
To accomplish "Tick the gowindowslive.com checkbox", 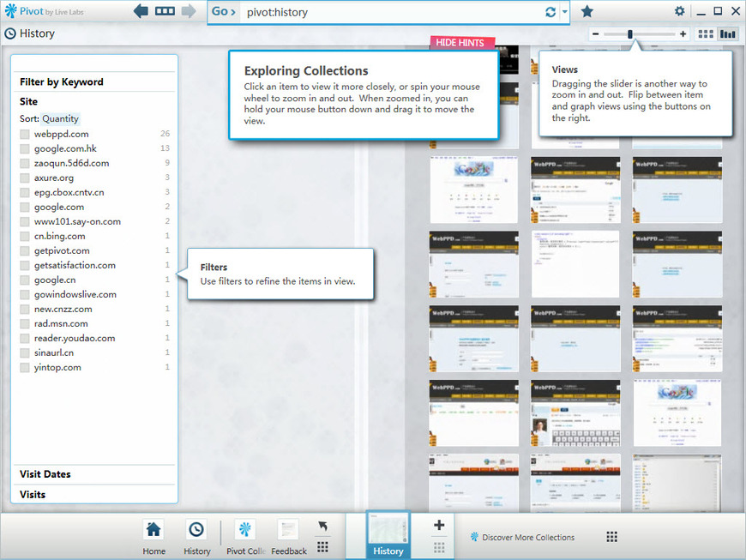I will 25,294.
